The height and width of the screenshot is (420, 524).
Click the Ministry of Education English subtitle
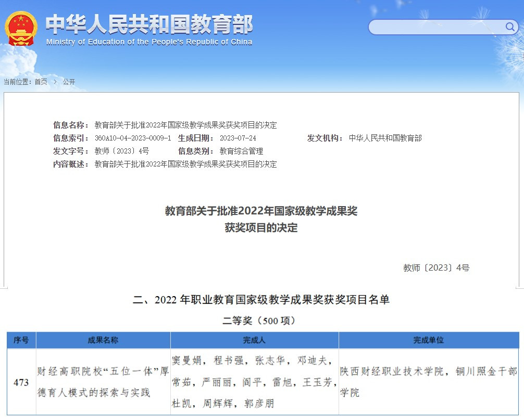149,42
